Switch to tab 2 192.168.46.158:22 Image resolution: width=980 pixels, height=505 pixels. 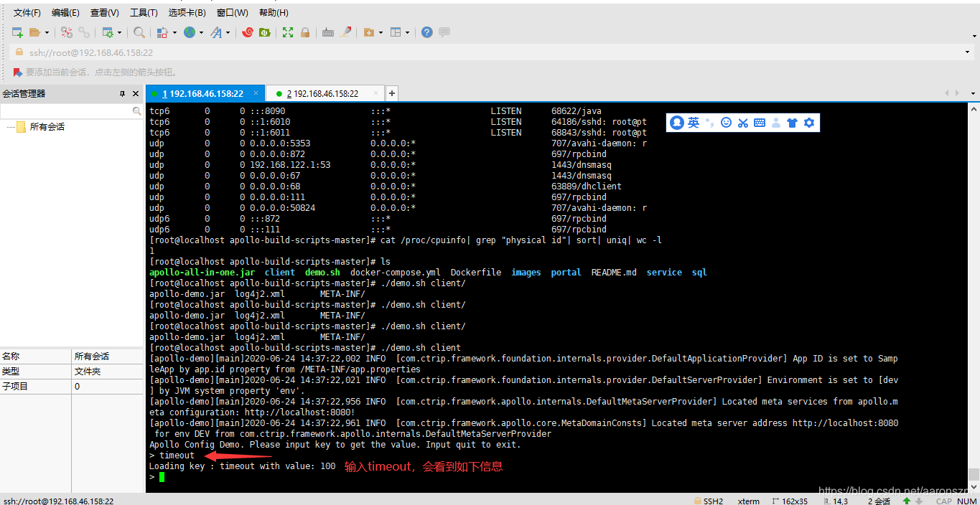click(325, 94)
